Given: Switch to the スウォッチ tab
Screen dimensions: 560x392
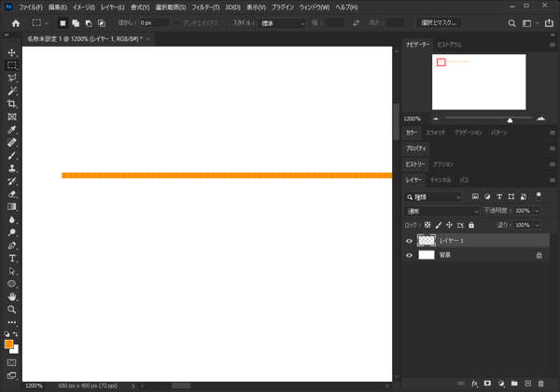Looking at the screenshot, I should click(x=435, y=133).
